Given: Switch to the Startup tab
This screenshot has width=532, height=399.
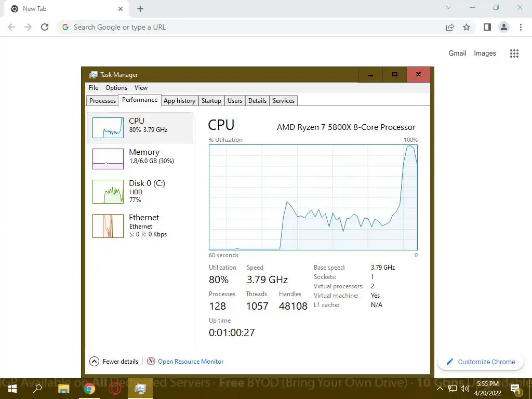Looking at the screenshot, I should [211, 101].
